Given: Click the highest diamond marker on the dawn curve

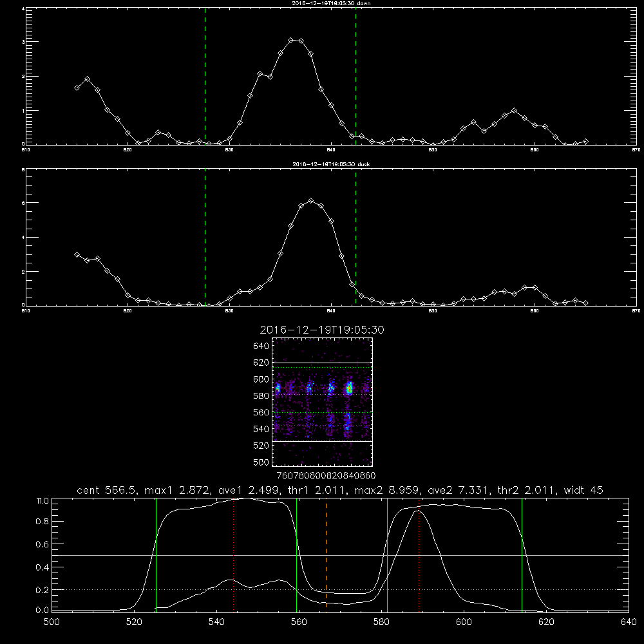Looking at the screenshot, I should pyautogui.click(x=291, y=40).
